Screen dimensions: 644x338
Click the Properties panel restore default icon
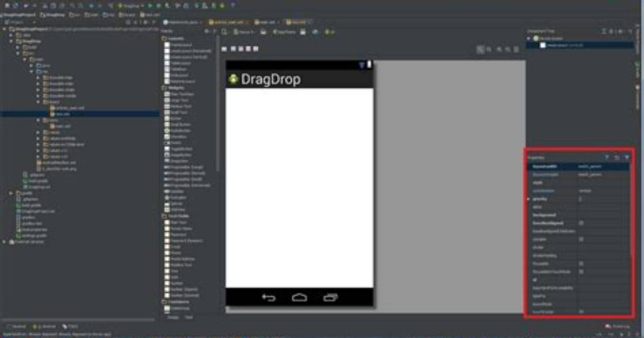point(617,157)
